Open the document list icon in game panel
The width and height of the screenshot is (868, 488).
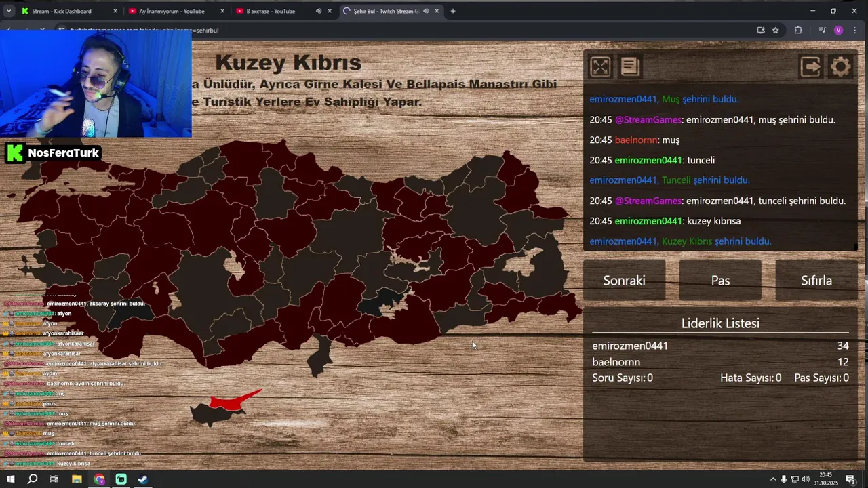pyautogui.click(x=630, y=66)
